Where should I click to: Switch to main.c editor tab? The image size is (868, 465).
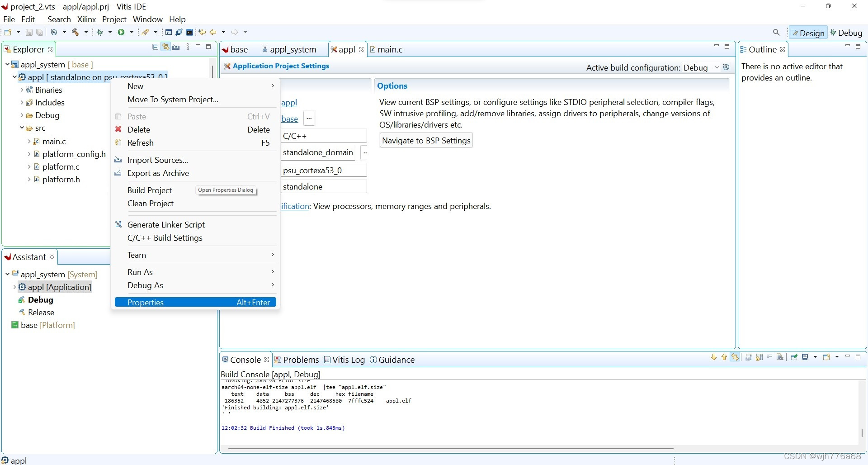click(x=386, y=49)
